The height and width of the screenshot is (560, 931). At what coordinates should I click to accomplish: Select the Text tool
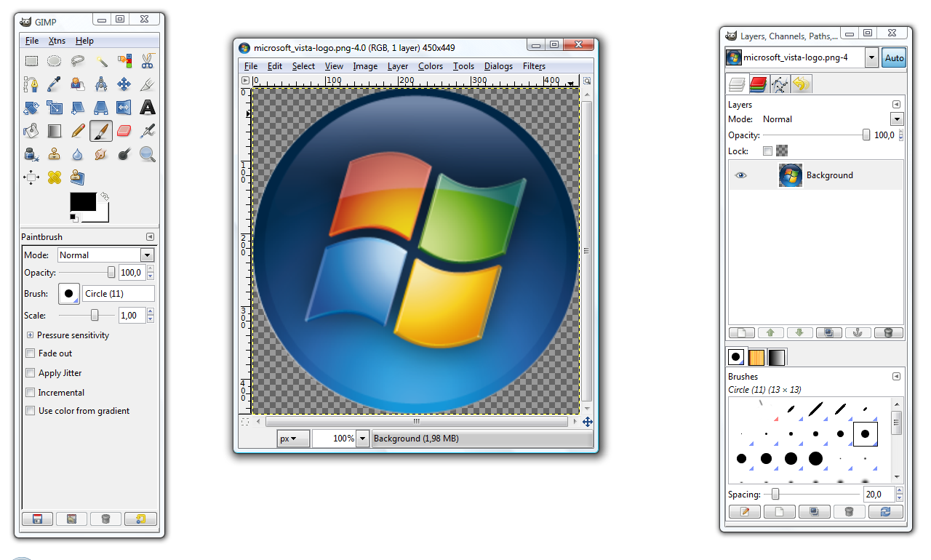pyautogui.click(x=148, y=108)
